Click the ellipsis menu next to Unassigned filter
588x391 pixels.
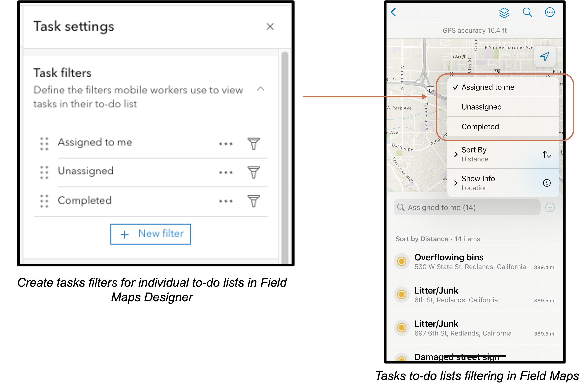click(x=226, y=172)
